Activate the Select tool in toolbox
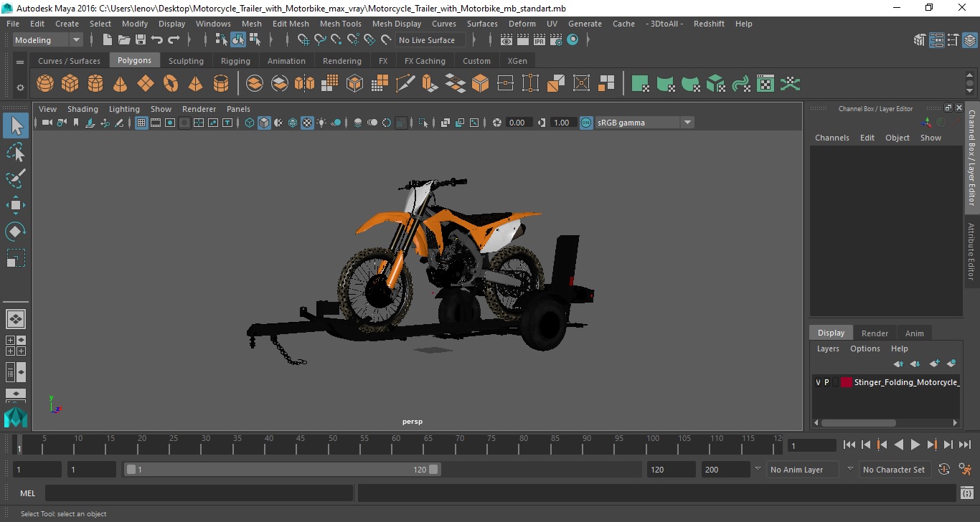 click(16, 126)
